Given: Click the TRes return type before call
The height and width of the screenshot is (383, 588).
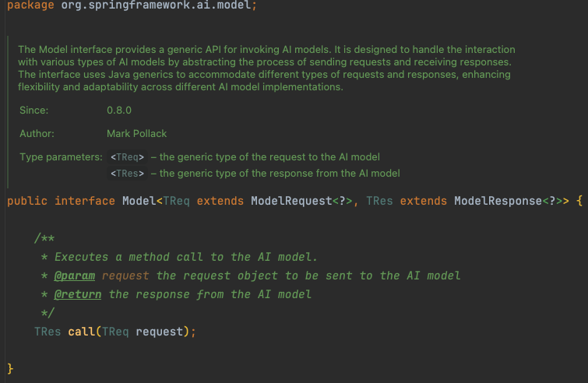Looking at the screenshot, I should [x=48, y=332].
